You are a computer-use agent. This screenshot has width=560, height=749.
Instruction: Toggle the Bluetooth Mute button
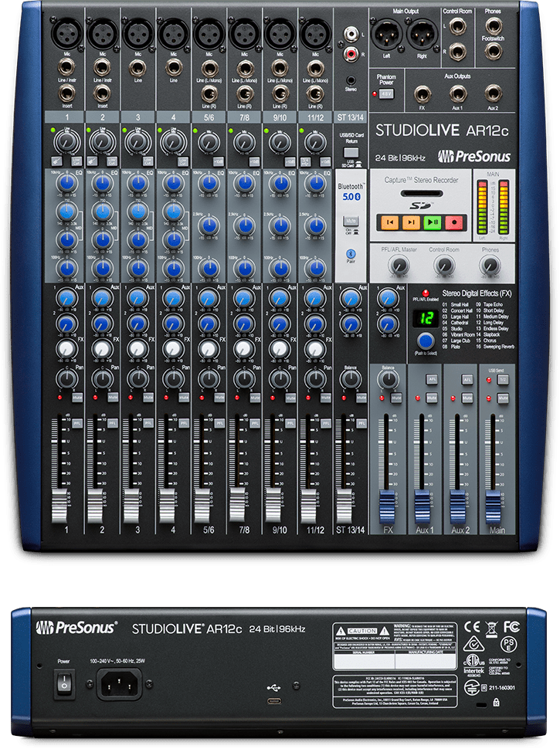[x=351, y=221]
